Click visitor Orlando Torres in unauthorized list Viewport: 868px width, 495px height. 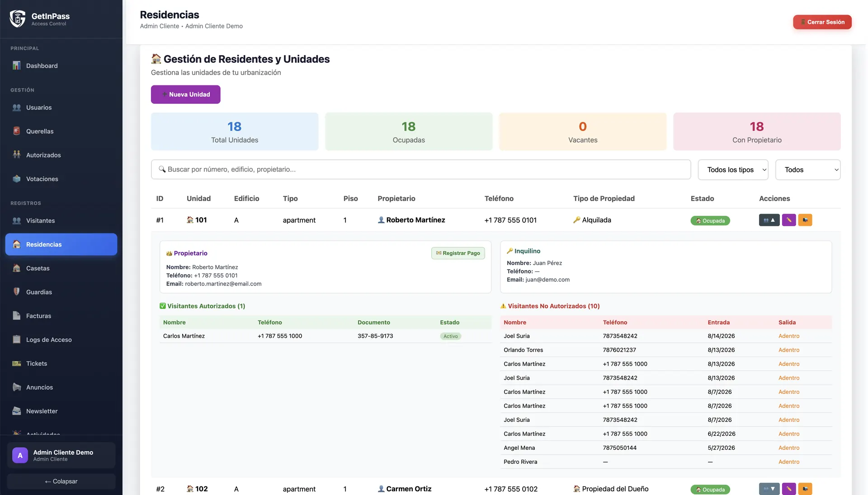[524, 350]
